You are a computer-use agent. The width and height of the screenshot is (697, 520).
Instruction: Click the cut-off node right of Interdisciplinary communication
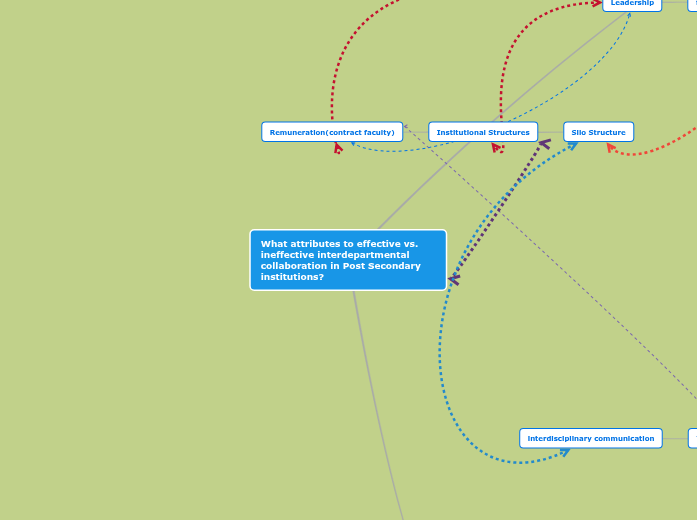pos(692,438)
